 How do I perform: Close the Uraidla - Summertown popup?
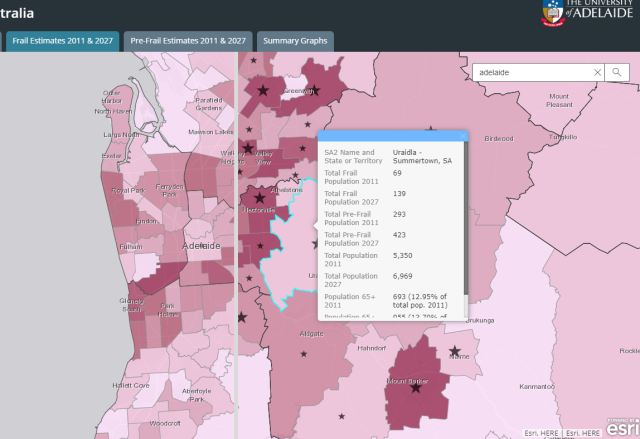coord(463,136)
